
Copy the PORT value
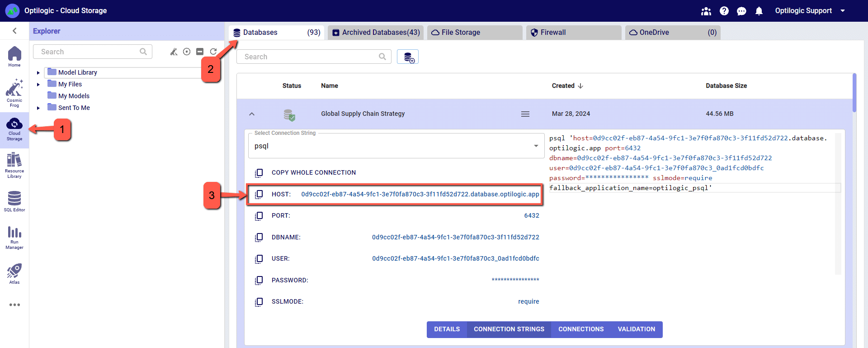click(259, 216)
